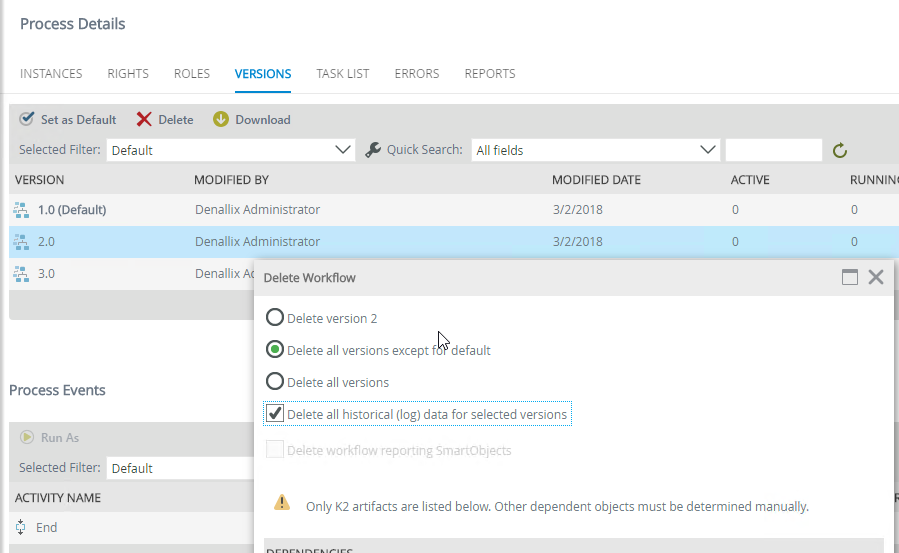This screenshot has width=899, height=553.
Task: Maximize the Delete Workflow dialog
Action: point(850,277)
